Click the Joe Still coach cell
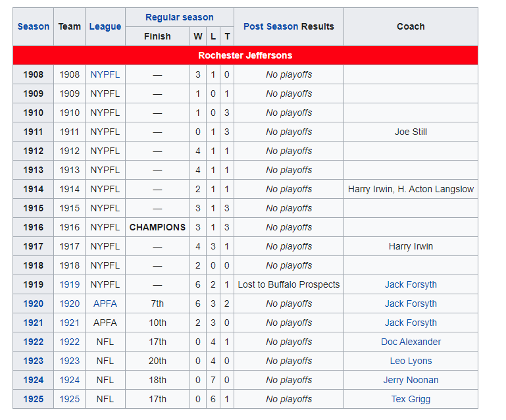The width and height of the screenshot is (506, 420). click(411, 132)
